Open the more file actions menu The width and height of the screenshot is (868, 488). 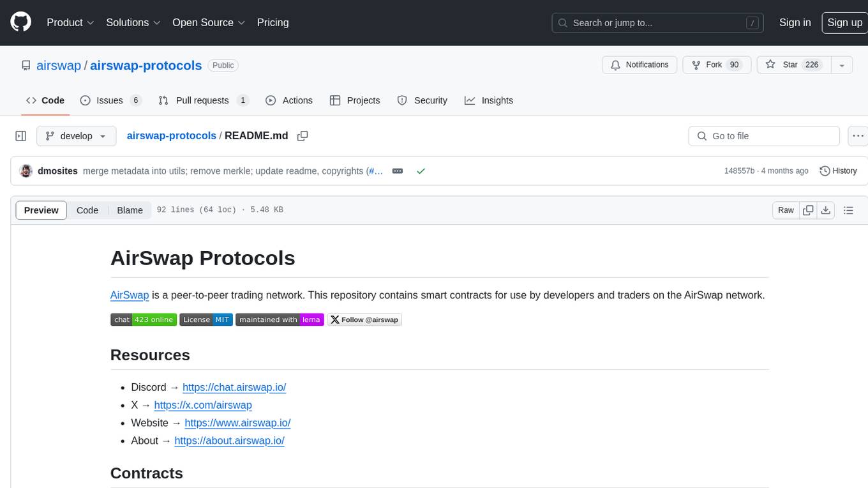858,136
